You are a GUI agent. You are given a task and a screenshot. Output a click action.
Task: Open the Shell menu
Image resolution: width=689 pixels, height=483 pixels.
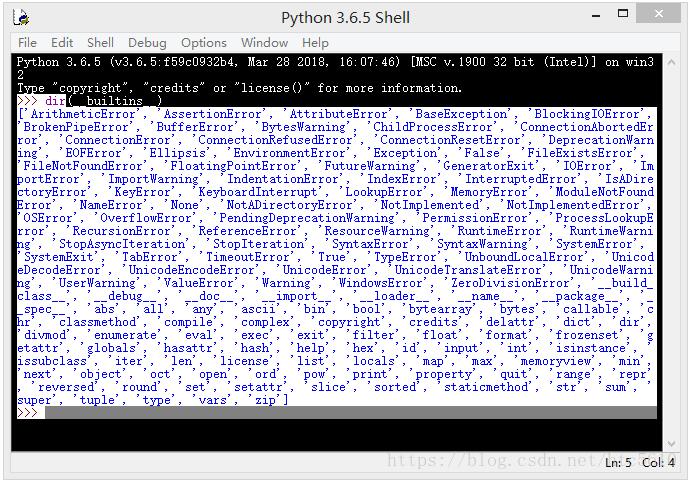(100, 43)
